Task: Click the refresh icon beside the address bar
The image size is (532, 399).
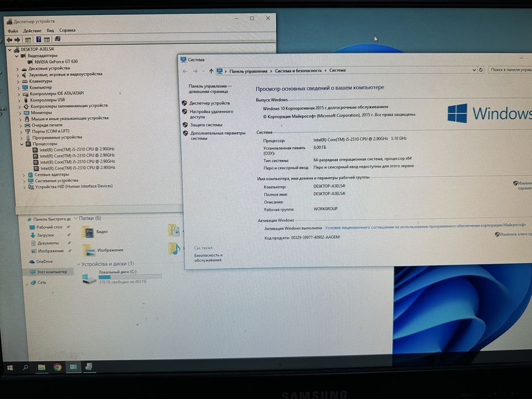Action: click(481, 70)
